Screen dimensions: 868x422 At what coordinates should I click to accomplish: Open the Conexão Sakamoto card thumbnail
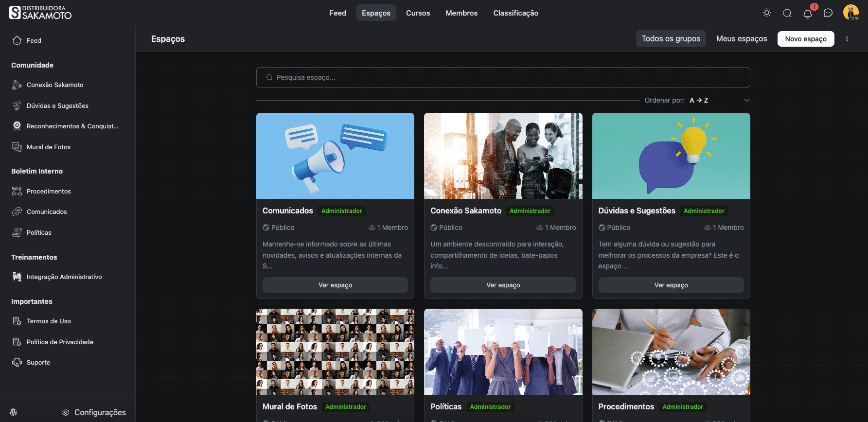pos(503,156)
